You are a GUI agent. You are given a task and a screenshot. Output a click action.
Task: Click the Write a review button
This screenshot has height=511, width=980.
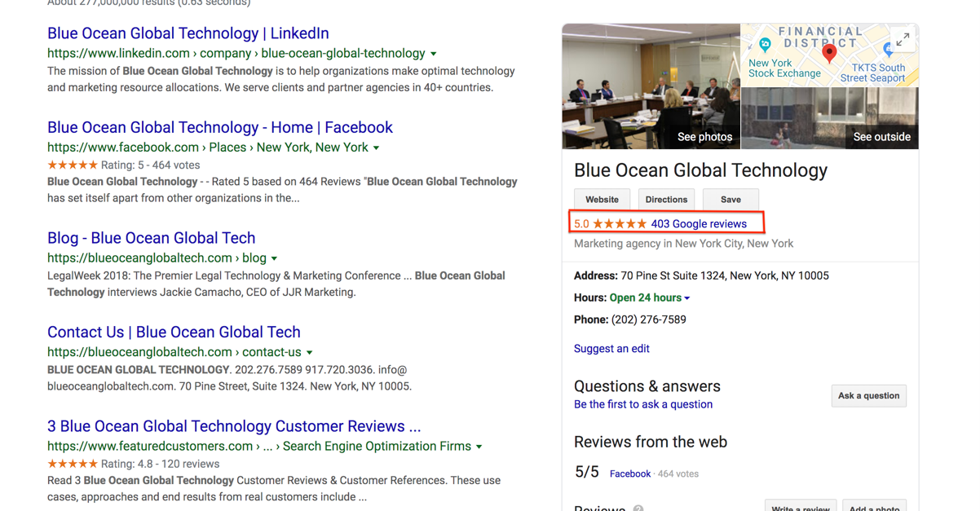800,505
